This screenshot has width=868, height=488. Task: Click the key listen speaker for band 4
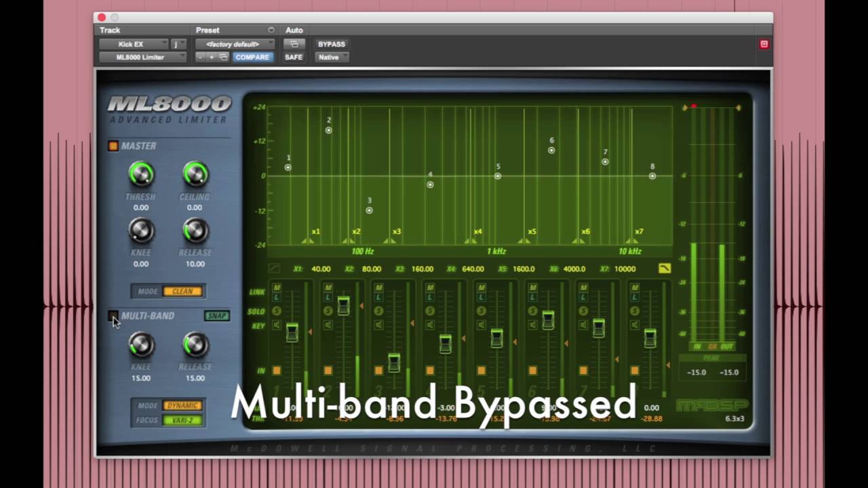pyautogui.click(x=430, y=325)
